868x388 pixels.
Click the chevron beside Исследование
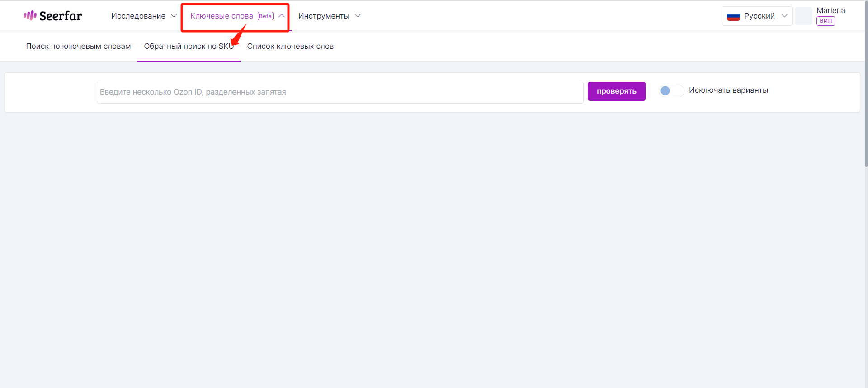[174, 16]
